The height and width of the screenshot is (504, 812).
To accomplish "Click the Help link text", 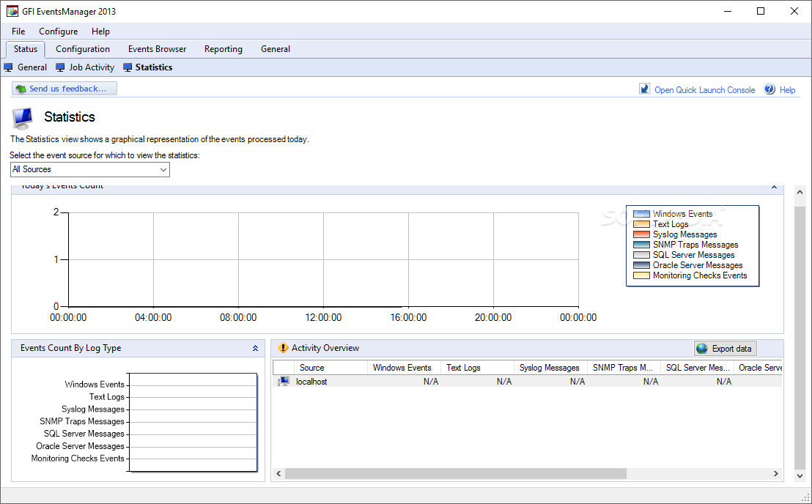I will click(787, 89).
